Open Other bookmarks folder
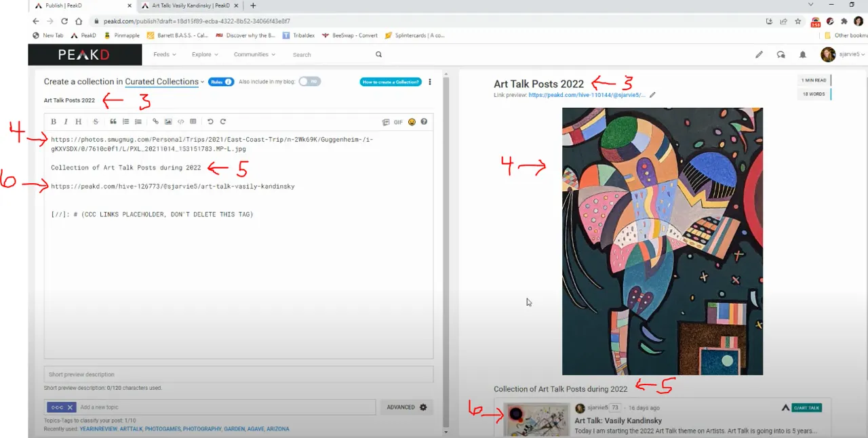 click(x=846, y=35)
